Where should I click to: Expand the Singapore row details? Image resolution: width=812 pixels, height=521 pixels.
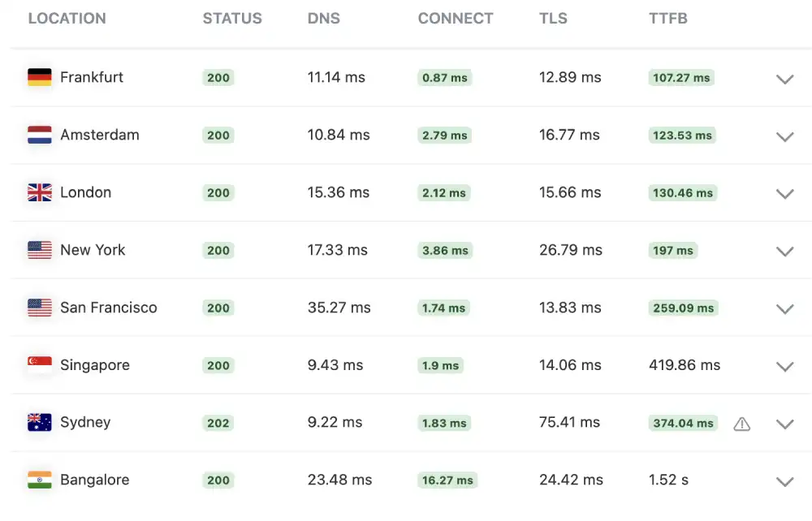784,367
